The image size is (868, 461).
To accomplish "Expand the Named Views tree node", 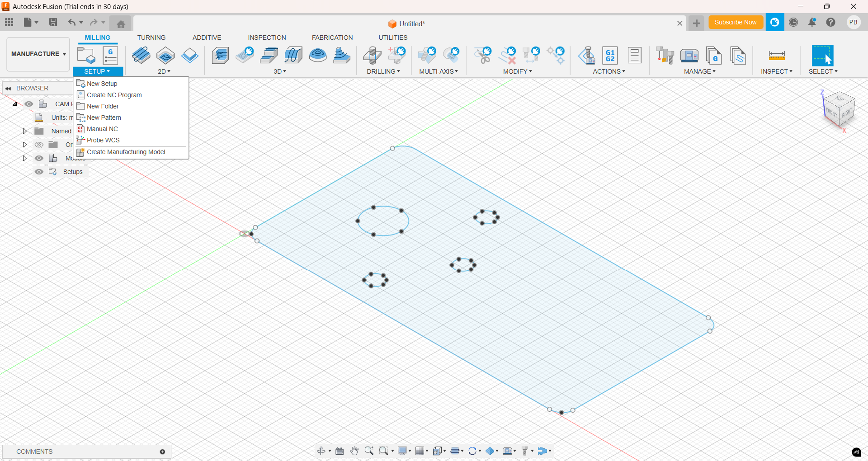I will point(24,131).
